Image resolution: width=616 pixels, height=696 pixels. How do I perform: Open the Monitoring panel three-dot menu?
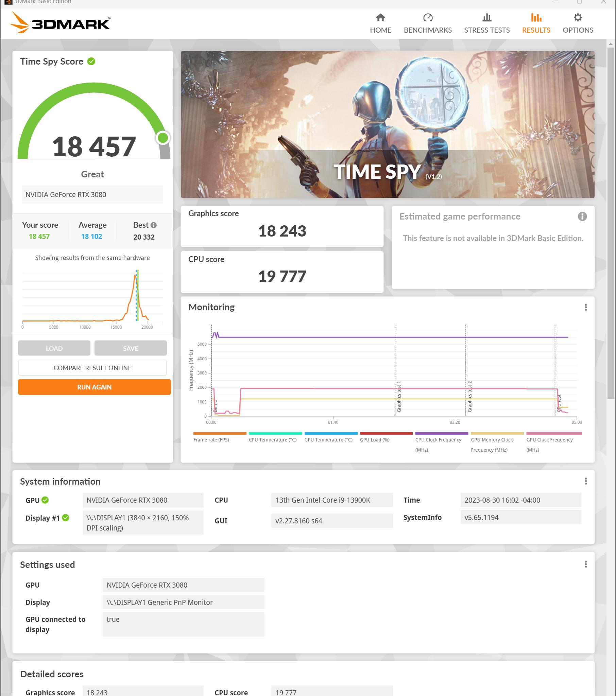[x=586, y=307]
